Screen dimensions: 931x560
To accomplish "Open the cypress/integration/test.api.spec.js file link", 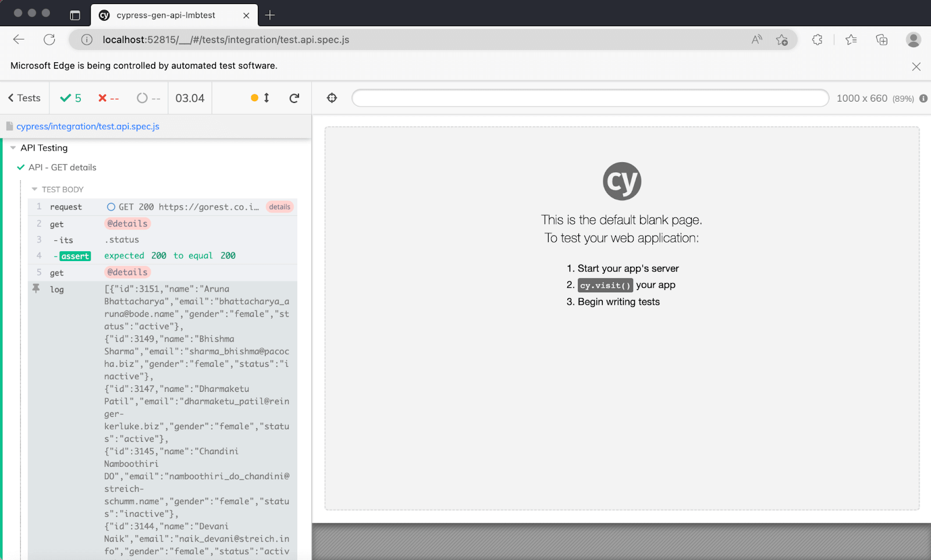I will click(88, 126).
